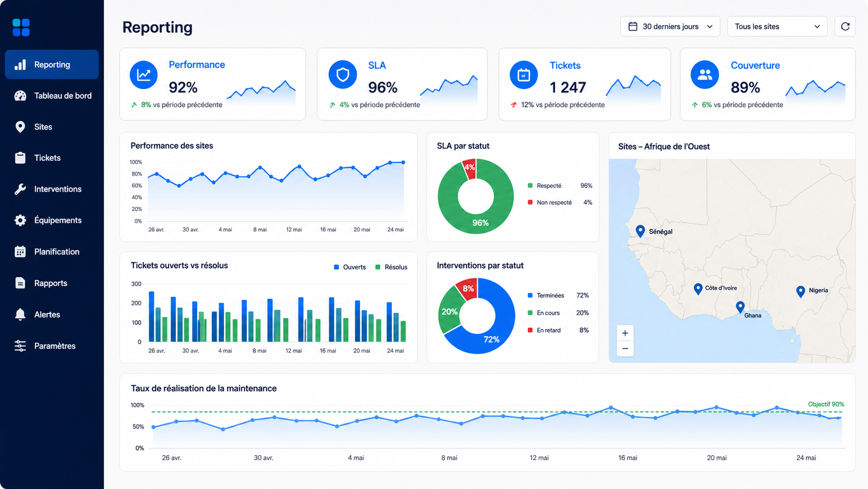Click the Sites location pin icon

(x=20, y=127)
